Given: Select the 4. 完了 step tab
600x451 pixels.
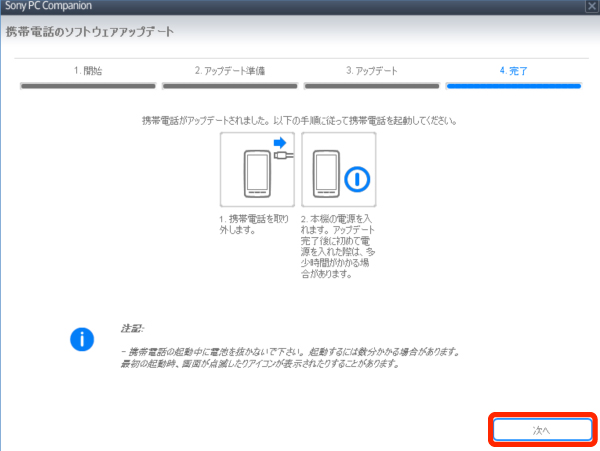Looking at the screenshot, I should coord(513,71).
